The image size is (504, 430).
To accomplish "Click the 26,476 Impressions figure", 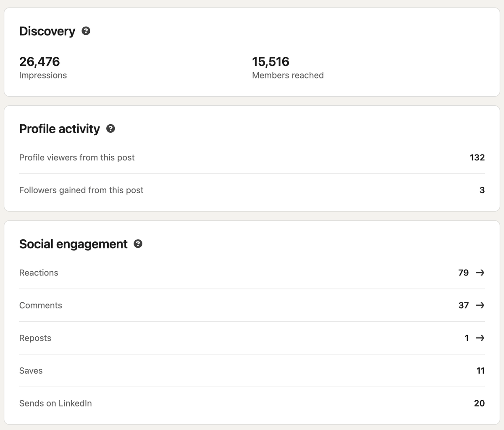I will tap(39, 62).
